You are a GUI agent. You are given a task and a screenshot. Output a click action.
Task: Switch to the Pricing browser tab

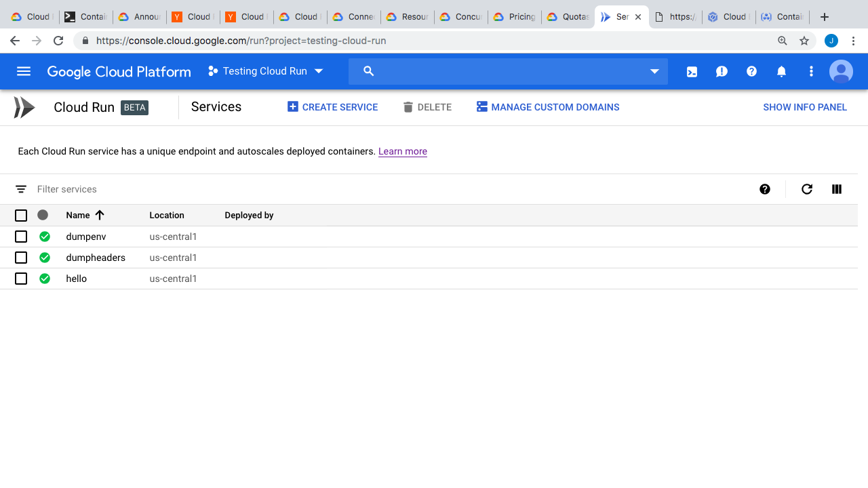514,17
